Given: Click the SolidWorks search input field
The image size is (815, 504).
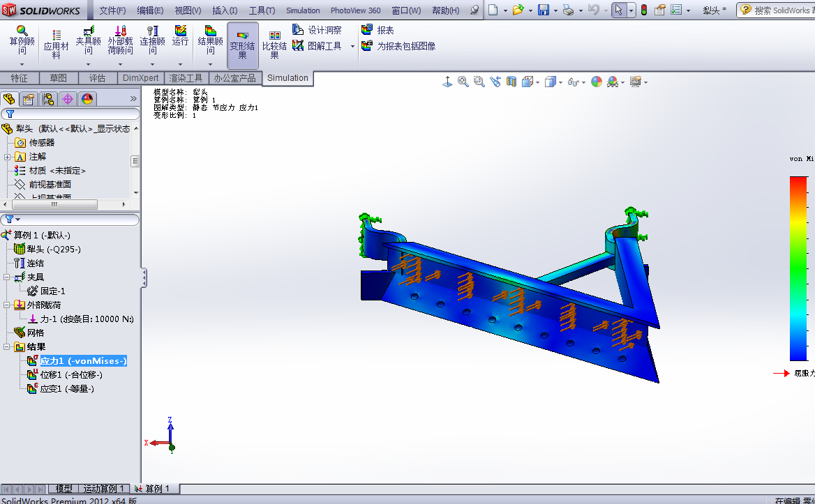Looking at the screenshot, I should (782, 10).
